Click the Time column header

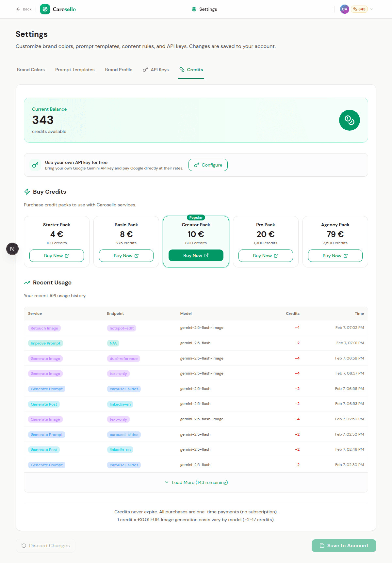pos(359,314)
